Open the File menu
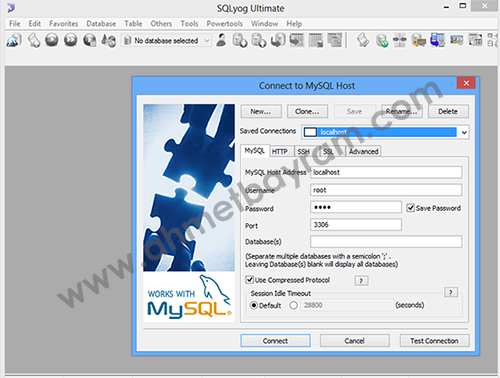 coord(14,24)
